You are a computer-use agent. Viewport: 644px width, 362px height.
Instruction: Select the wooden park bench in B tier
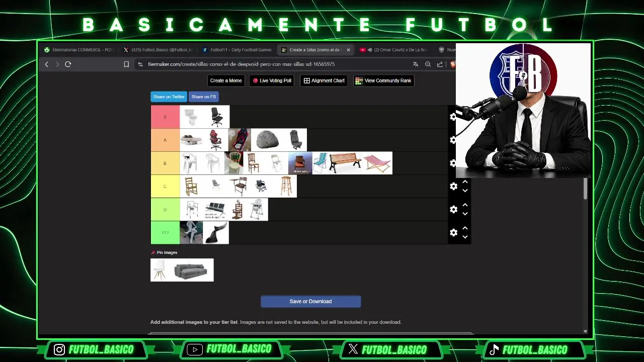(x=345, y=163)
